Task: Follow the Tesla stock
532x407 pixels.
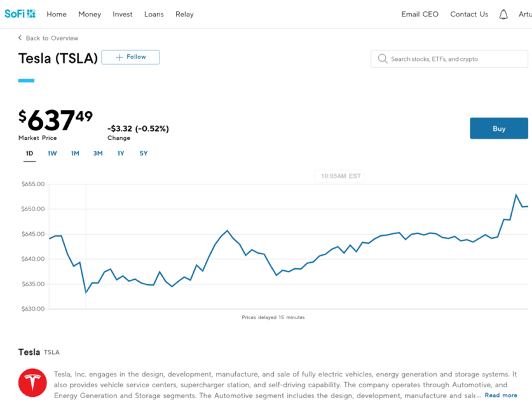Action: pos(130,57)
